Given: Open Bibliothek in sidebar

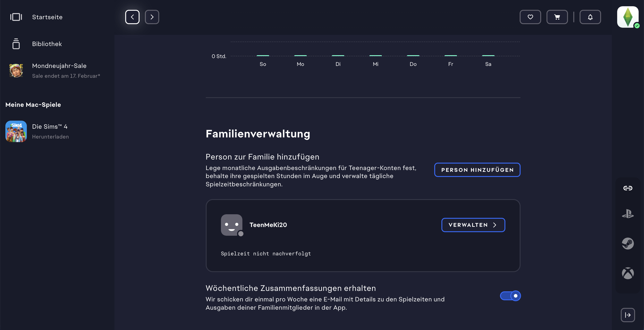Looking at the screenshot, I should [x=47, y=44].
